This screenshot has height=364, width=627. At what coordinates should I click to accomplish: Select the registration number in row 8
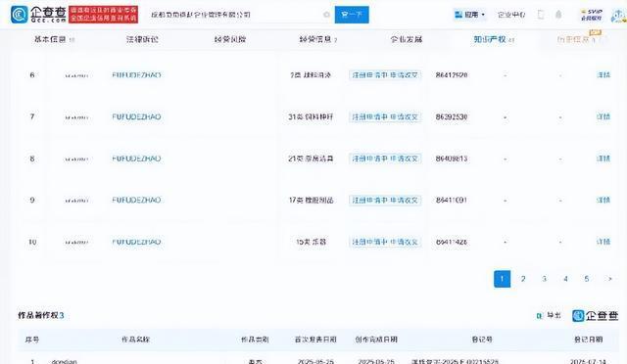point(452,159)
